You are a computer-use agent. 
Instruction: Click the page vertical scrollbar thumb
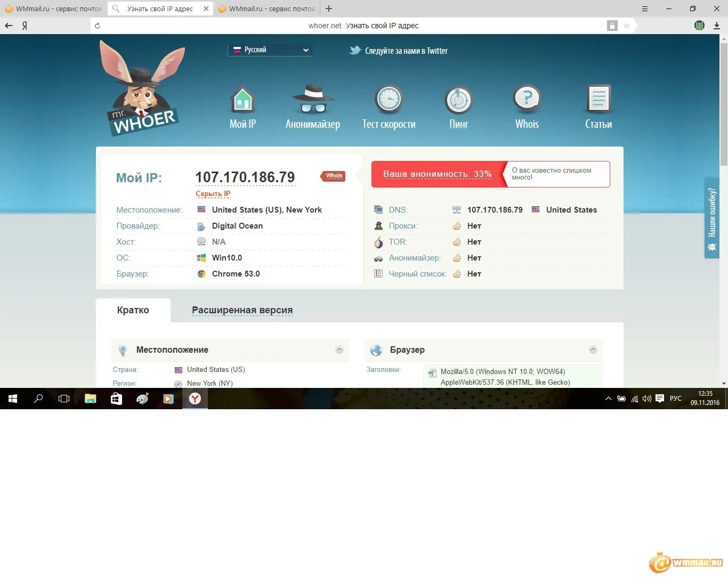(x=724, y=104)
